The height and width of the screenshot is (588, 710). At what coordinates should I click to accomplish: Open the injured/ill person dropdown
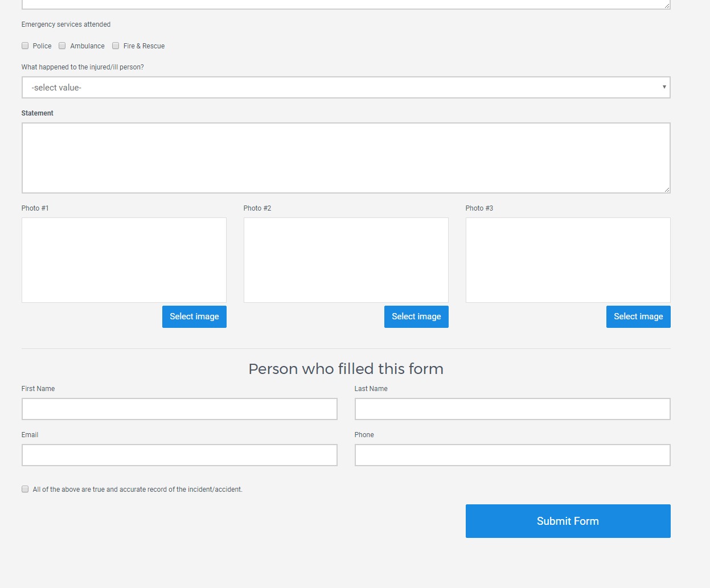[x=346, y=88]
